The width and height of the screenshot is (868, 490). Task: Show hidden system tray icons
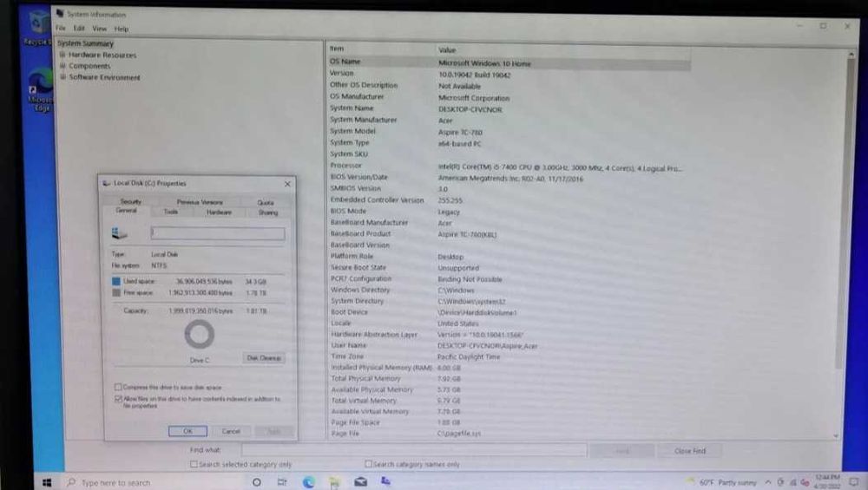tap(768, 482)
